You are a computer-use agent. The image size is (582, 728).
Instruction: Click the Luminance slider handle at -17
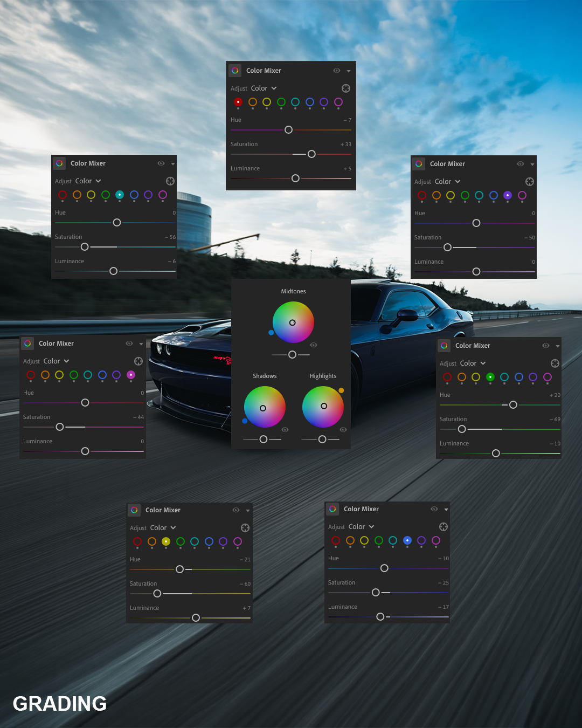point(380,617)
